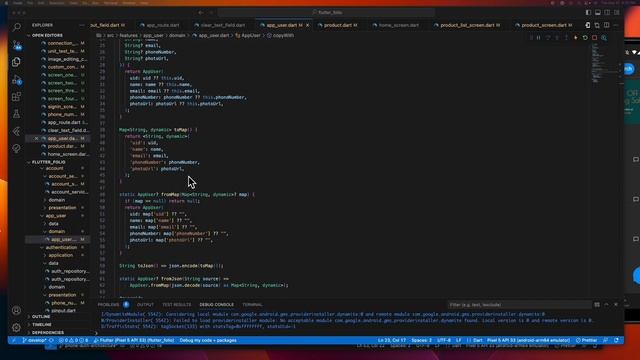Switch to product_list_screen.dart editor tab
Image resolution: width=640 pixels, height=360 pixels.
click(x=470, y=25)
